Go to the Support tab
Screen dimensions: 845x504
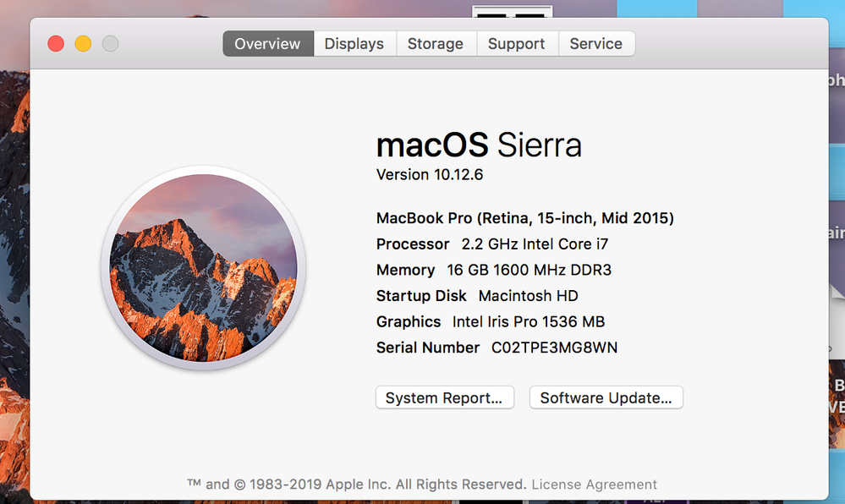click(x=517, y=44)
